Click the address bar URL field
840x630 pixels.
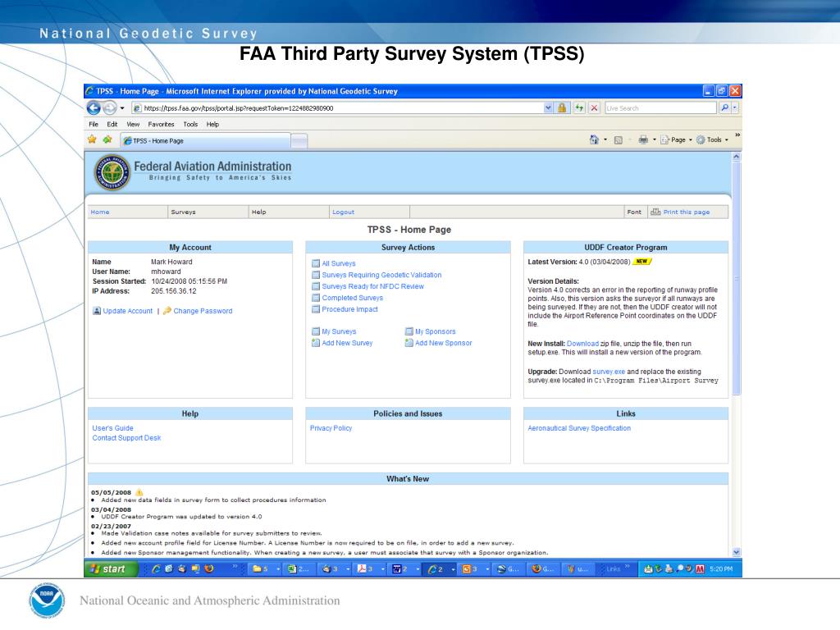(x=337, y=107)
